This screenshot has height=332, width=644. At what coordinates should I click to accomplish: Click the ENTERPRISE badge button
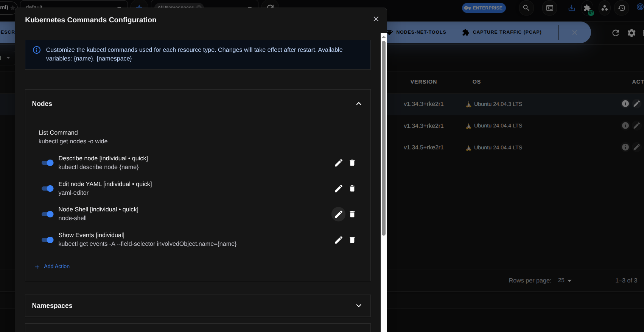pos(484,8)
